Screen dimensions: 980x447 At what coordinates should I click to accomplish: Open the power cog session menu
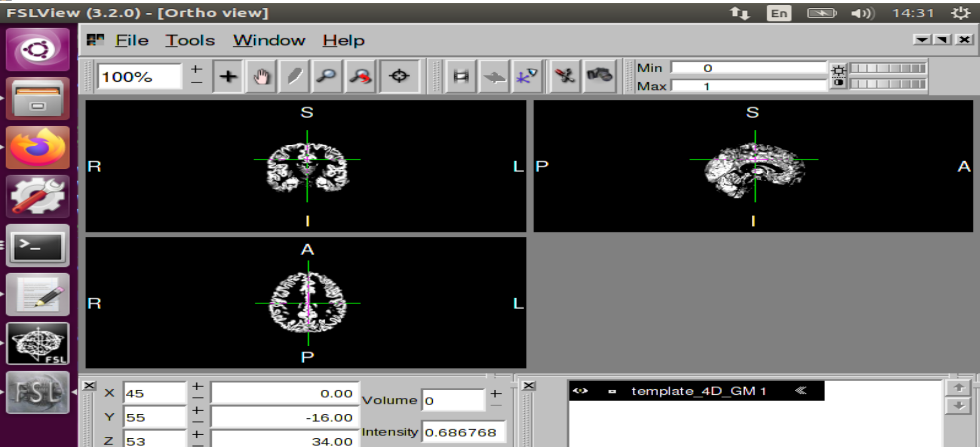[x=961, y=13]
